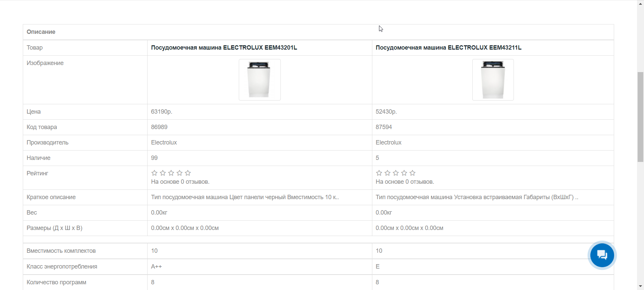
Task: Click the EEM43211L dishwasher thumbnail image
Action: 493,80
